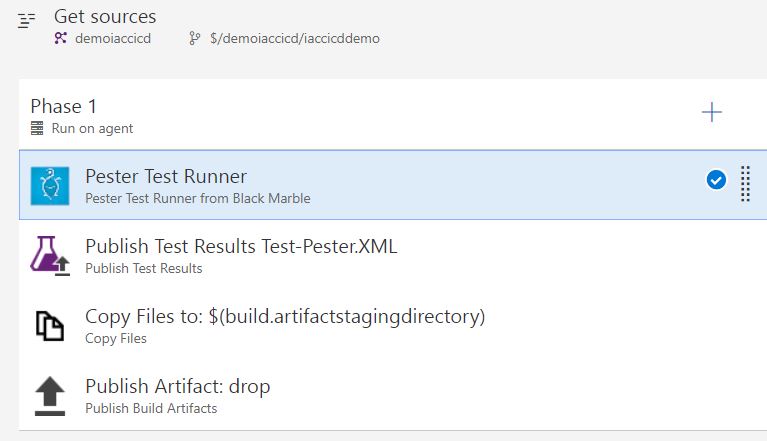This screenshot has height=441, width=767.
Task: Click the drag handle dots on Pester Test Runner
Action: coord(745,184)
